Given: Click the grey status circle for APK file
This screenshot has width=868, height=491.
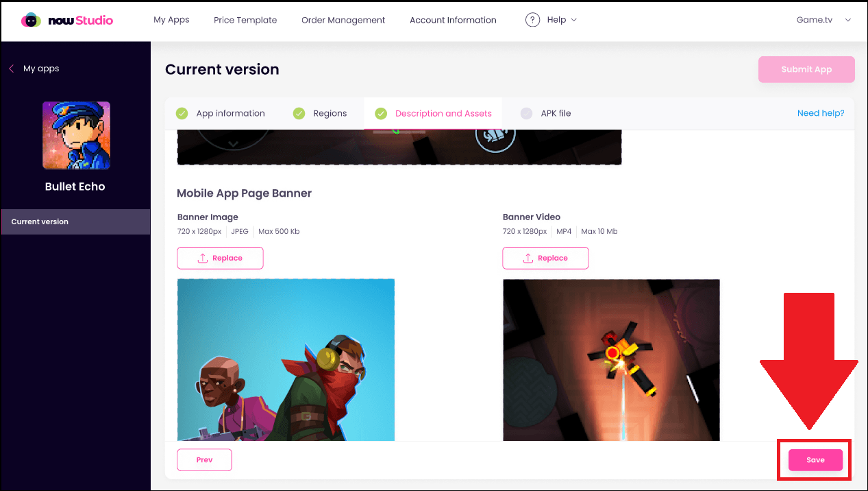Looking at the screenshot, I should pyautogui.click(x=526, y=113).
